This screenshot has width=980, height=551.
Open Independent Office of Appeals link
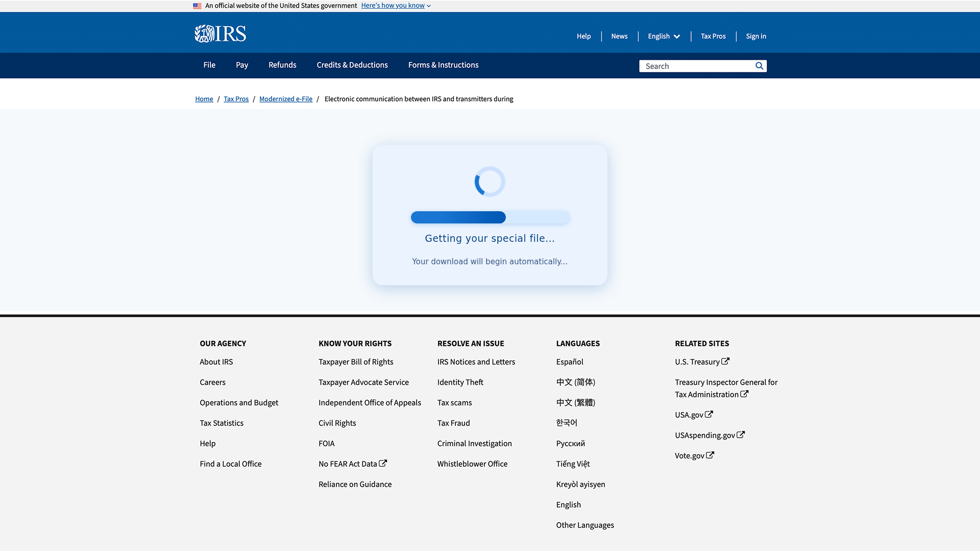[x=370, y=403]
